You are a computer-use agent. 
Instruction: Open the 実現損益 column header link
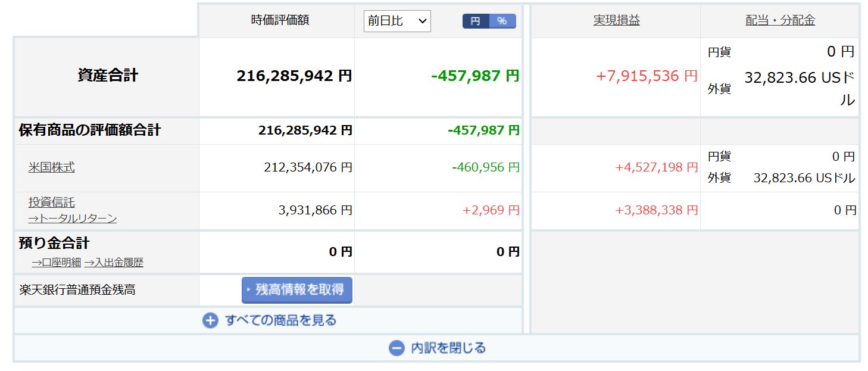point(616,20)
